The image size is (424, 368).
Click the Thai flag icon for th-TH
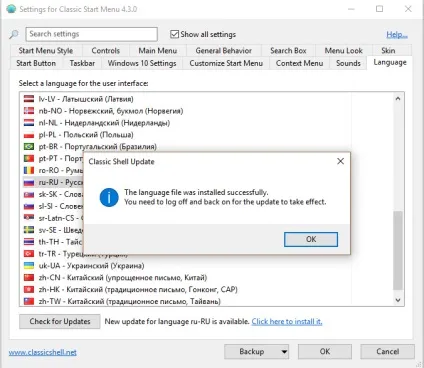coord(29,242)
